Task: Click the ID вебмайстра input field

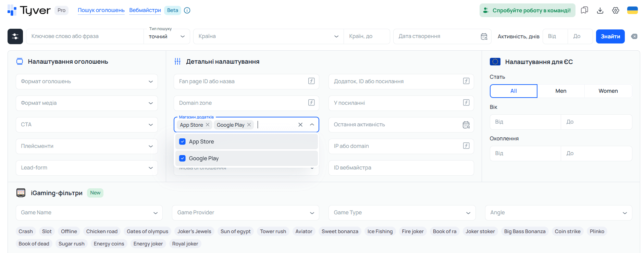Action: click(401, 168)
